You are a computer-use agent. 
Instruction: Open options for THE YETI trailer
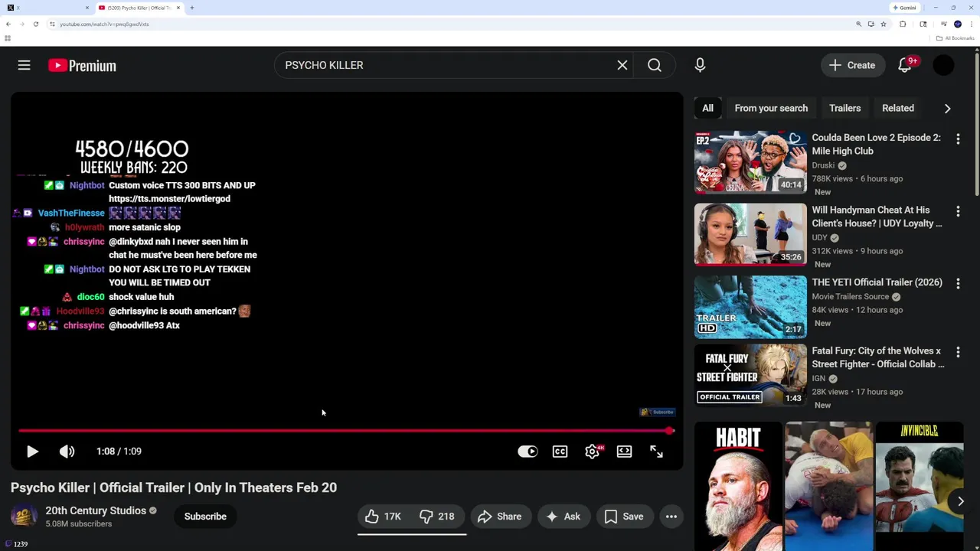tap(958, 283)
